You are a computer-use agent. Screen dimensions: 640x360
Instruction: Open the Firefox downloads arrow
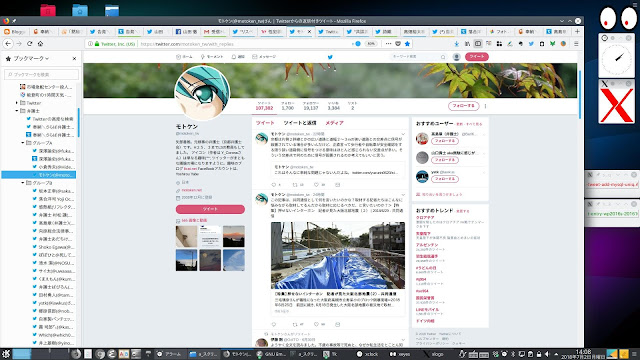click(457, 44)
